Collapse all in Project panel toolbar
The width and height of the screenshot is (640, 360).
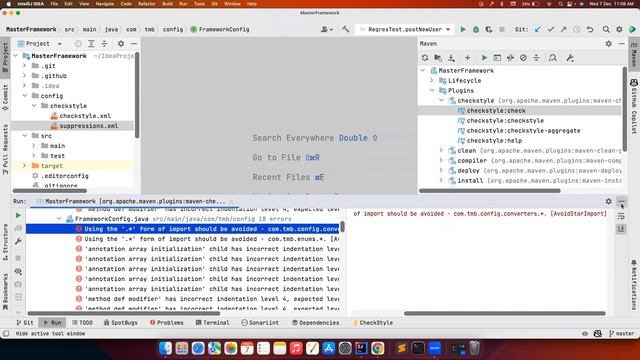[104, 44]
